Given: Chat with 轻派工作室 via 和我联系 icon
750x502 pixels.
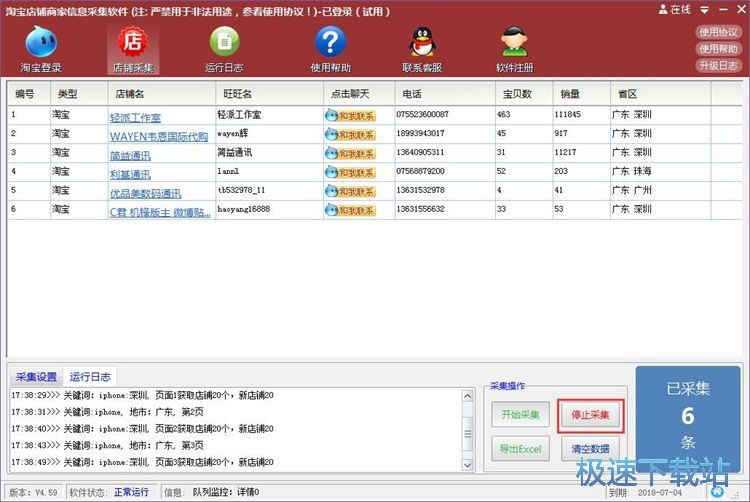Looking at the screenshot, I should click(x=351, y=116).
